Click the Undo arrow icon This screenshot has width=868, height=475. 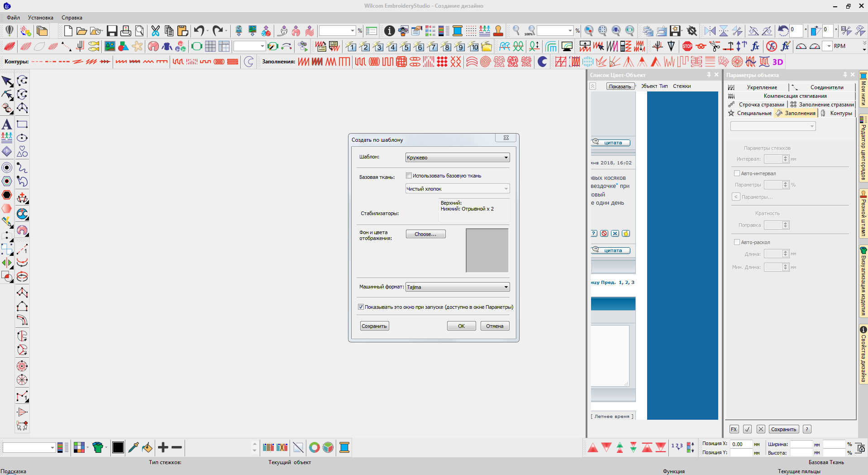point(199,31)
